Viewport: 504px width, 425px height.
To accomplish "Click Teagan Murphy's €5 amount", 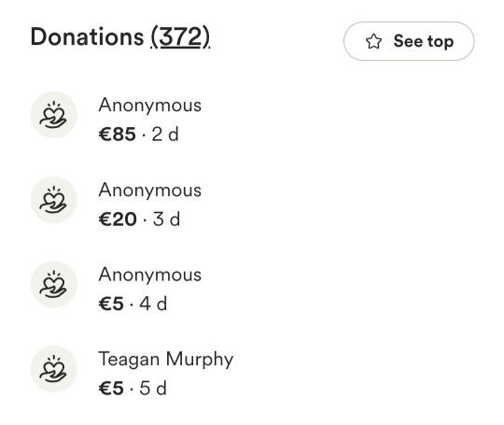I will [111, 389].
